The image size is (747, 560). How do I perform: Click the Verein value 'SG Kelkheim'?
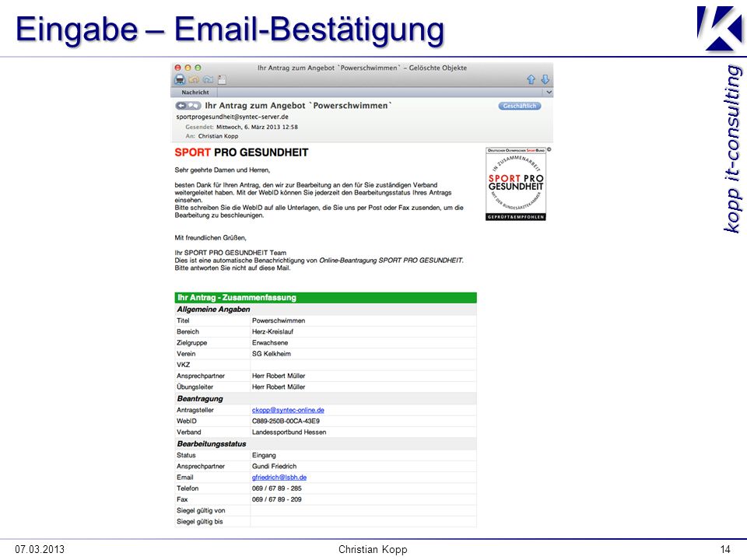(x=271, y=354)
